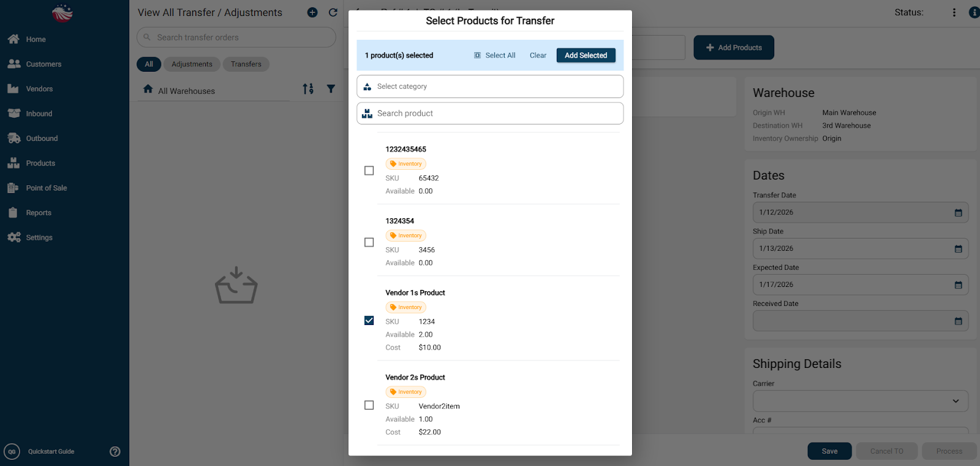Open the three-dot options menu
Viewport: 980px width, 466px height.
(954, 12)
